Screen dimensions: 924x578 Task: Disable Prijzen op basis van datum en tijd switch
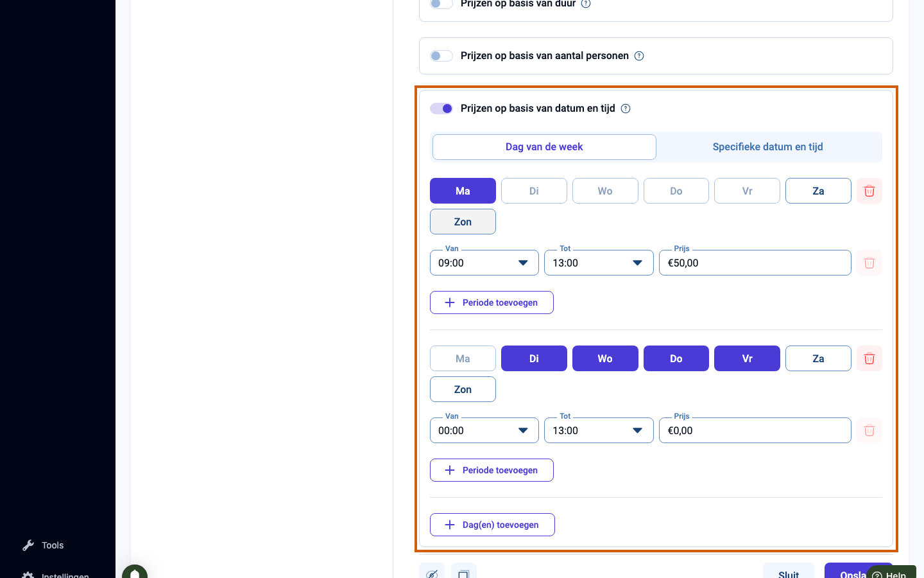coord(441,109)
